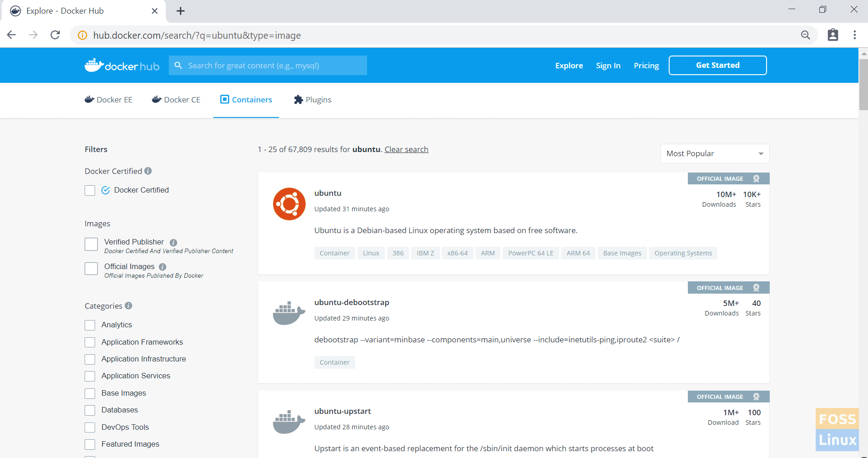Check the Verified Publisher filter

pos(91,244)
